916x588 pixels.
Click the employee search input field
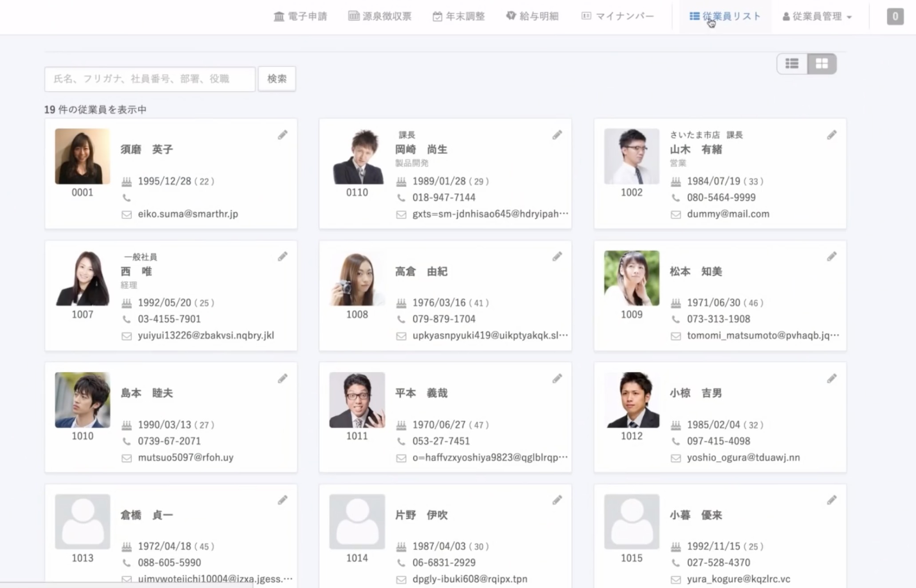(150, 79)
